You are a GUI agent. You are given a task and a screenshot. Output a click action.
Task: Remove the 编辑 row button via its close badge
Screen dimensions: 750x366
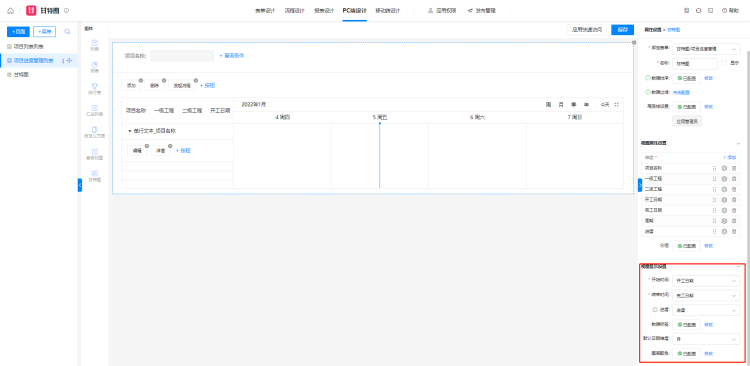(147, 146)
